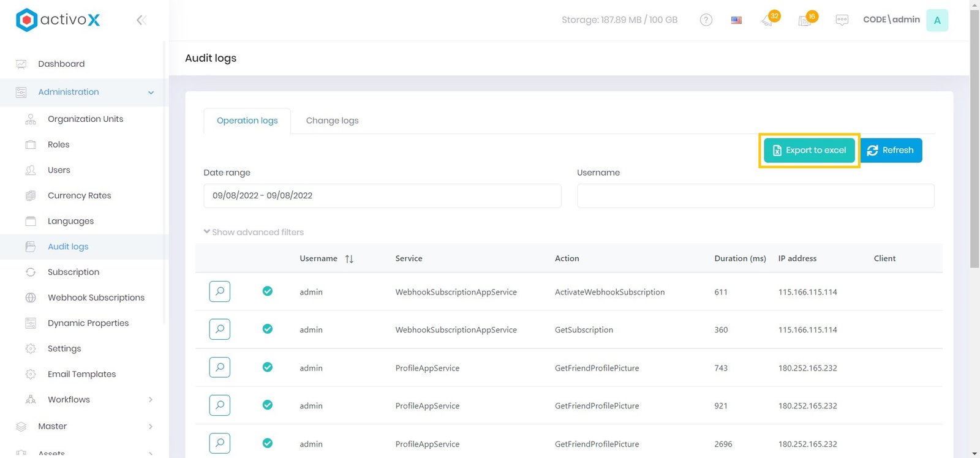980x458 pixels.
Task: Open the language flag selector
Action: click(x=736, y=20)
